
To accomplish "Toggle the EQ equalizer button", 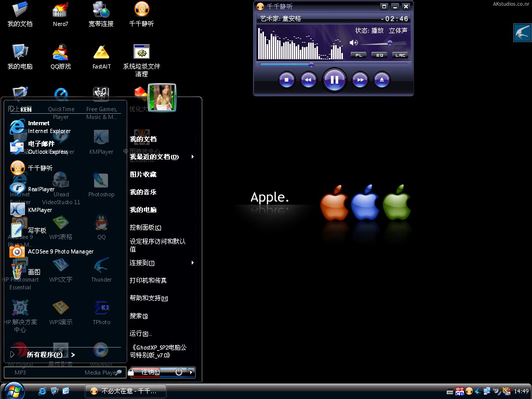I will pos(379,55).
